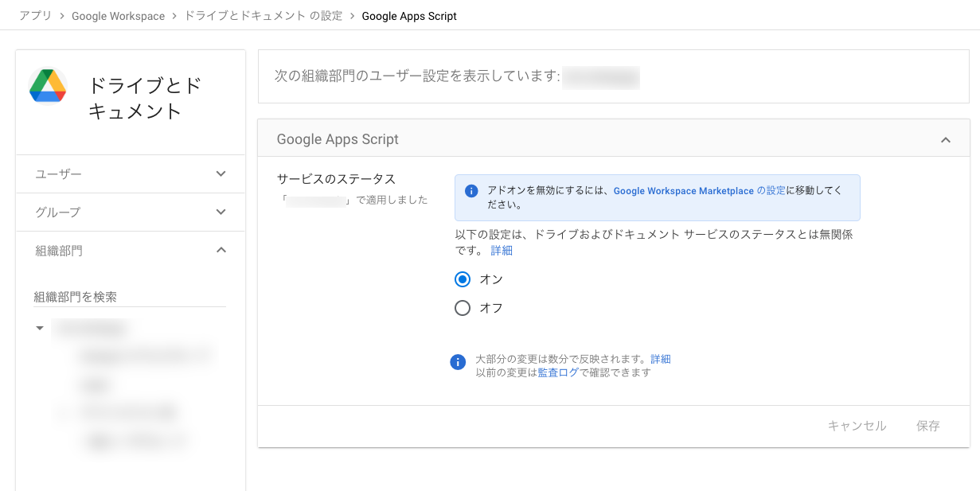The width and height of the screenshot is (980, 491).
Task: Expand the ユーザー section
Action: click(x=131, y=173)
